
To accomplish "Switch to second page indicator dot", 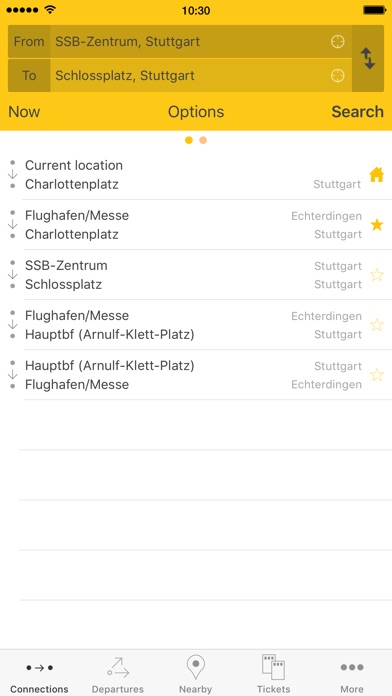I will [203, 140].
